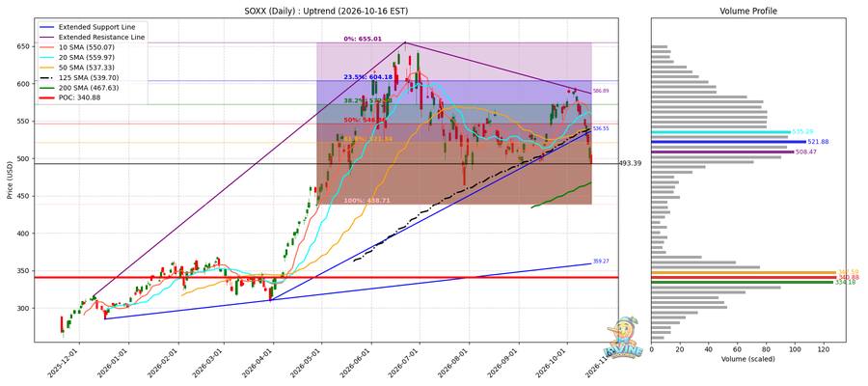The image size is (868, 386).
Task: Click the 120 volume axis tick
Action: pyautogui.click(x=825, y=349)
